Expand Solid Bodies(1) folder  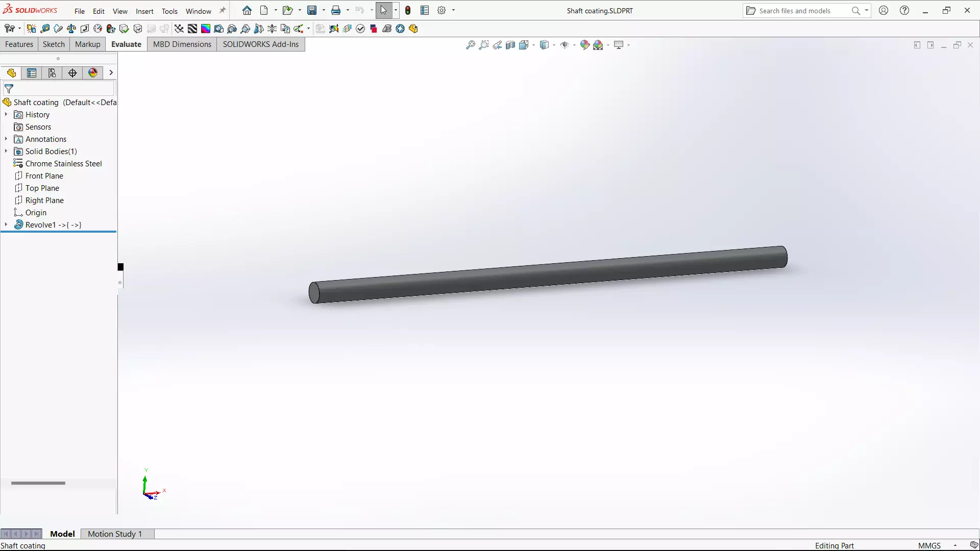(x=6, y=151)
